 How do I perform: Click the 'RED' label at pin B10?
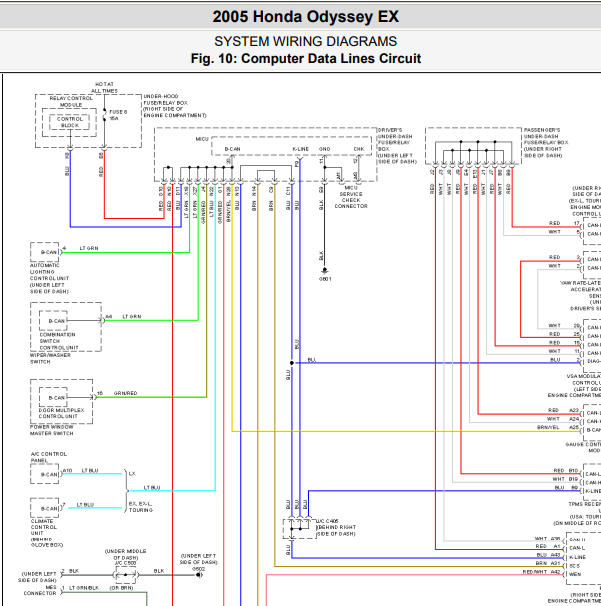tap(559, 470)
